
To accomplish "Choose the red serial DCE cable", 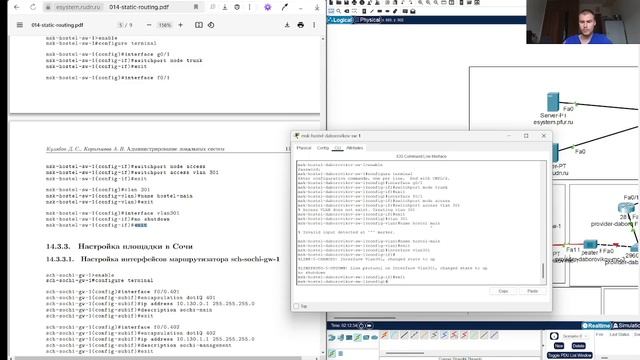I will point(454,335).
